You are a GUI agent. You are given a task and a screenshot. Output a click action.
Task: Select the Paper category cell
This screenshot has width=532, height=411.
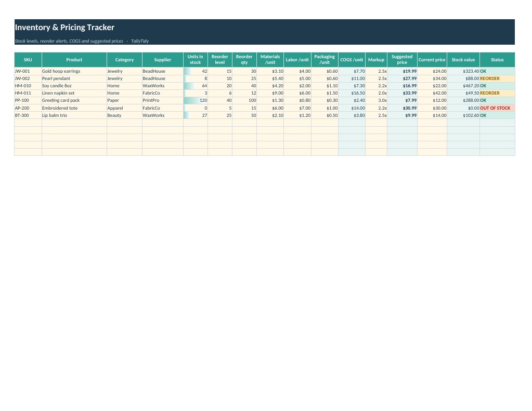click(x=124, y=100)
